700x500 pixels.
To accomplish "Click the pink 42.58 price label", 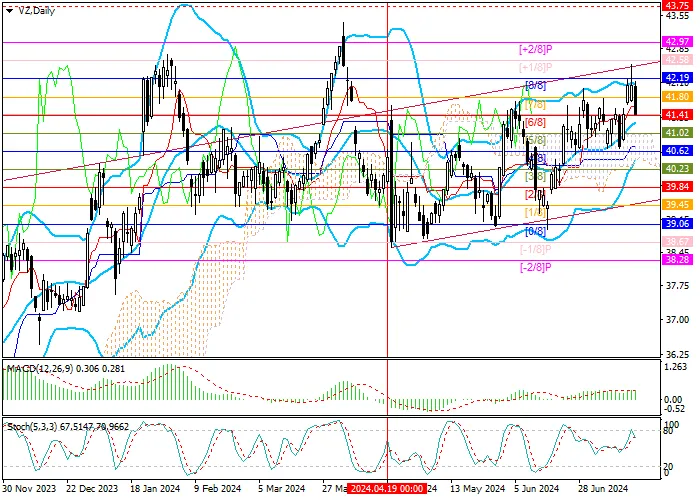I will pyautogui.click(x=677, y=60).
